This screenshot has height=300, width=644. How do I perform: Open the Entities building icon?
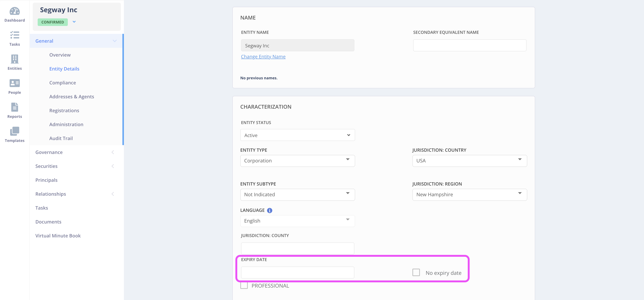point(14,59)
